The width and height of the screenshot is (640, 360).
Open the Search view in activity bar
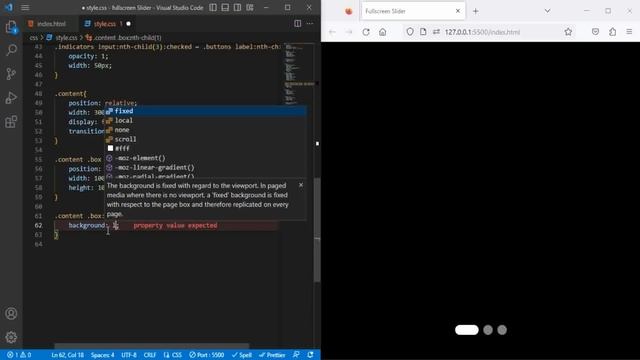11,50
